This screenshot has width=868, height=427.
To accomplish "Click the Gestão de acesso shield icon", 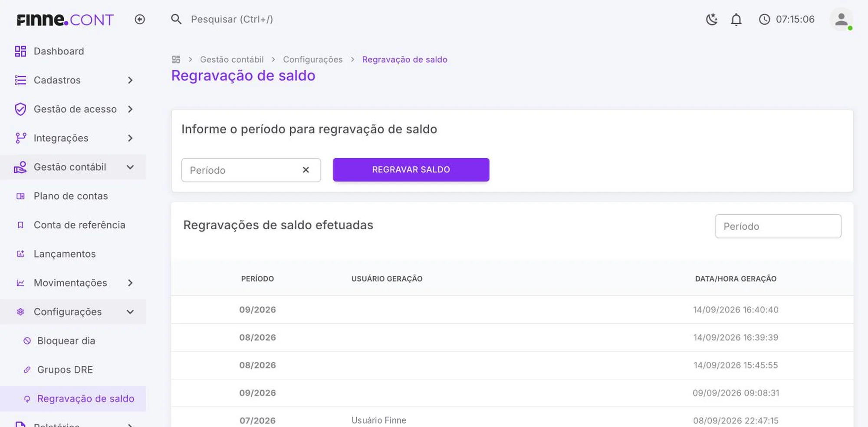I will (x=20, y=109).
